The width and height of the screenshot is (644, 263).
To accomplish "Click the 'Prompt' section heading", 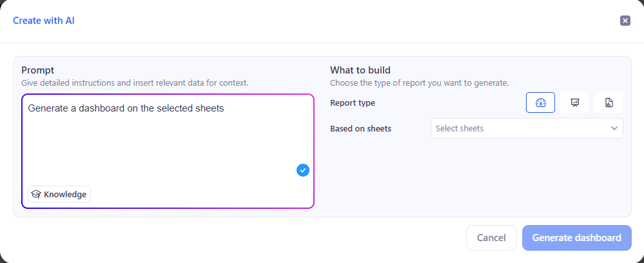I will pos(37,70).
